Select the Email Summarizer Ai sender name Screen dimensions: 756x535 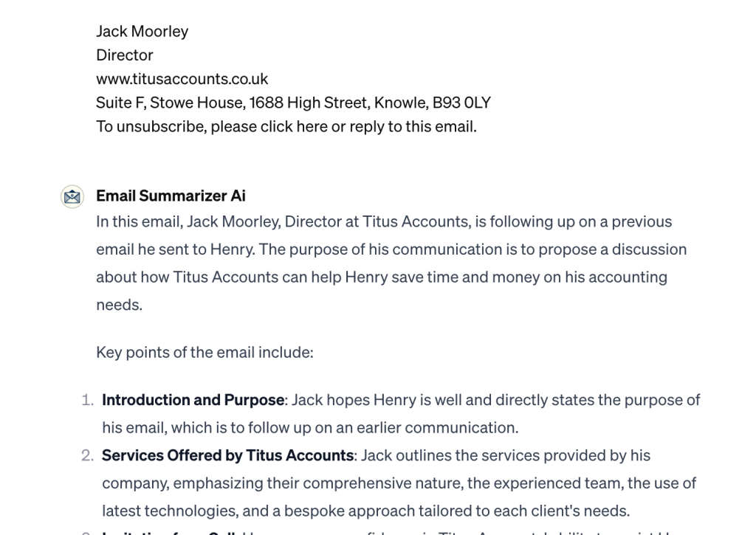(x=171, y=196)
